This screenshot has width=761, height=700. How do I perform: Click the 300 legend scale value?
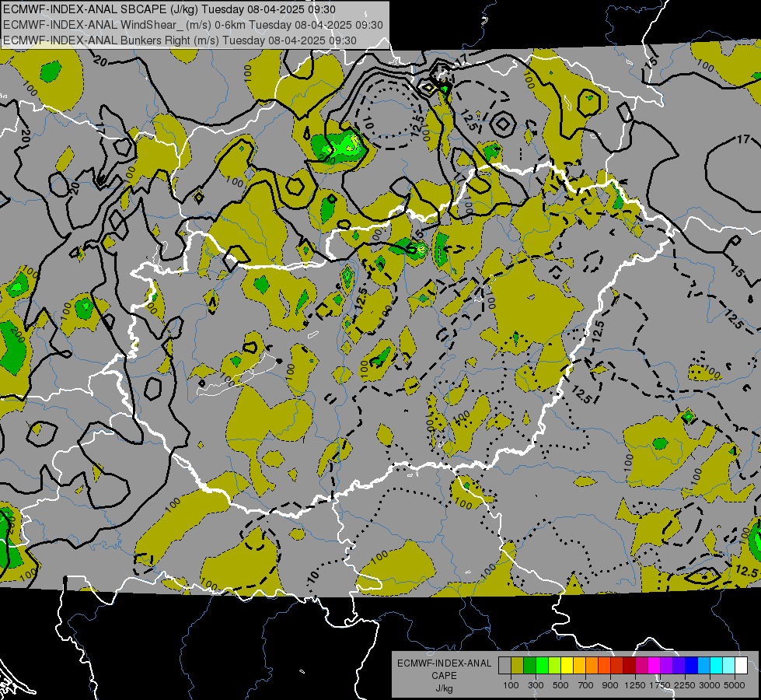pyautogui.click(x=536, y=685)
